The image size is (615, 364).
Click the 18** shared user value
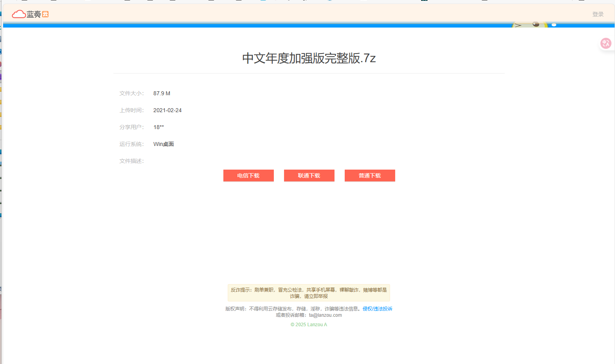[159, 127]
